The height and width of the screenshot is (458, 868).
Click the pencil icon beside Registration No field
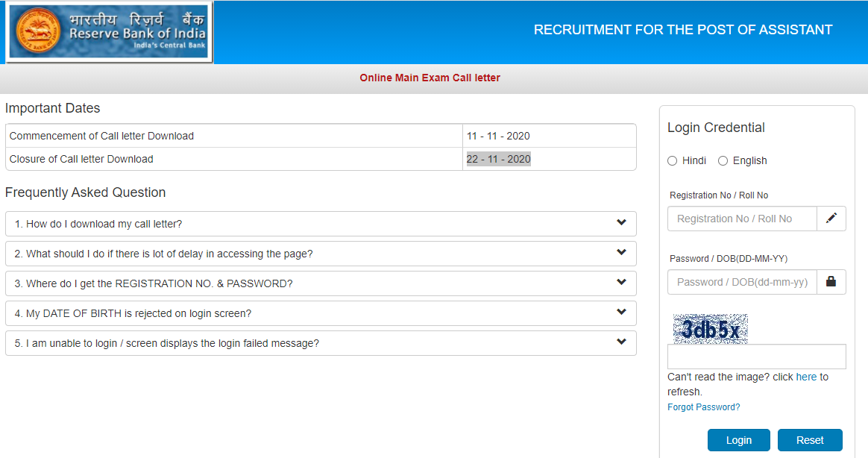click(x=831, y=219)
